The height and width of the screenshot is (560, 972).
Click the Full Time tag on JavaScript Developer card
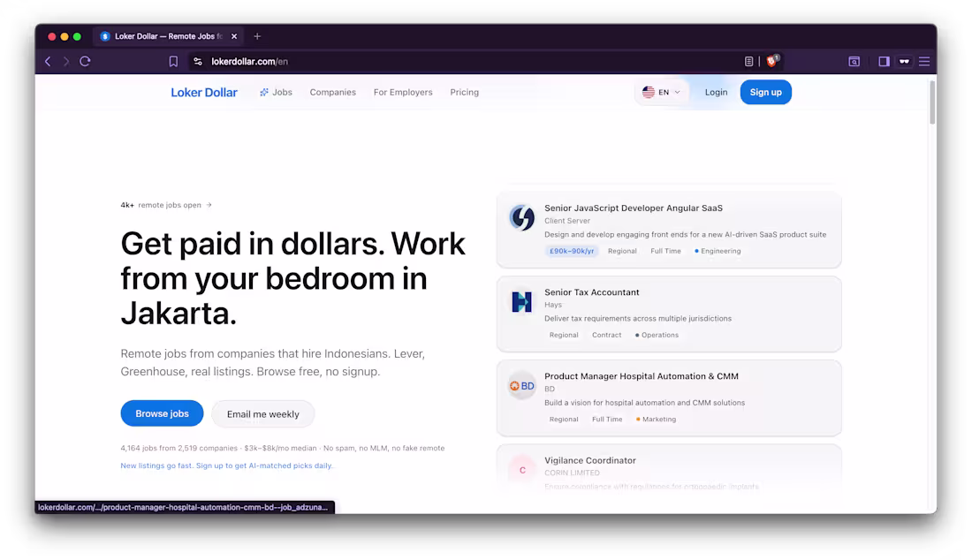[x=665, y=251]
